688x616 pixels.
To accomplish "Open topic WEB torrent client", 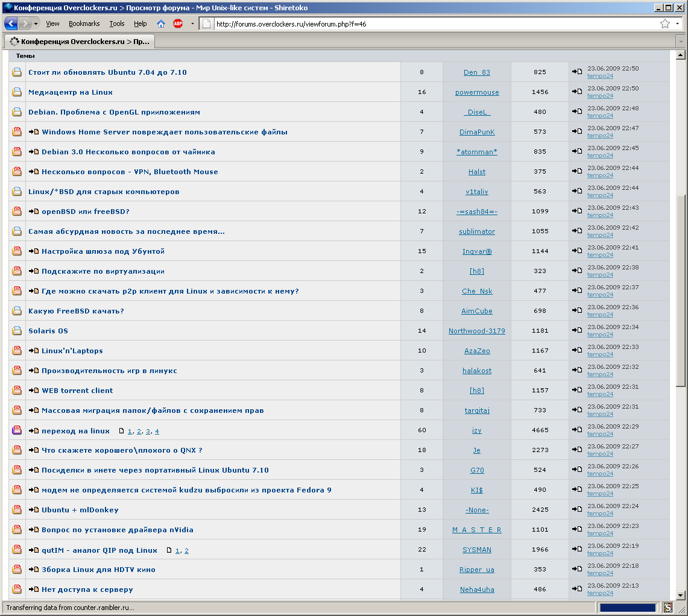I will (x=77, y=391).
